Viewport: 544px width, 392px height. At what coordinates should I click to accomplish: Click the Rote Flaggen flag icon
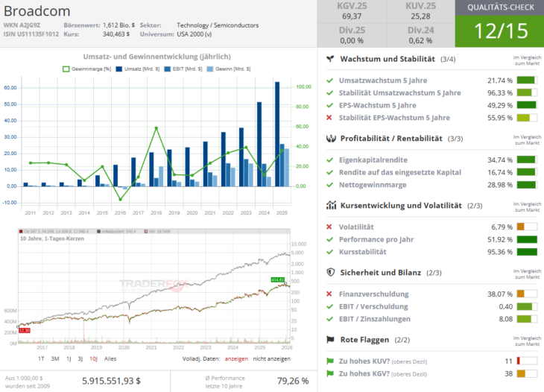tap(330, 340)
